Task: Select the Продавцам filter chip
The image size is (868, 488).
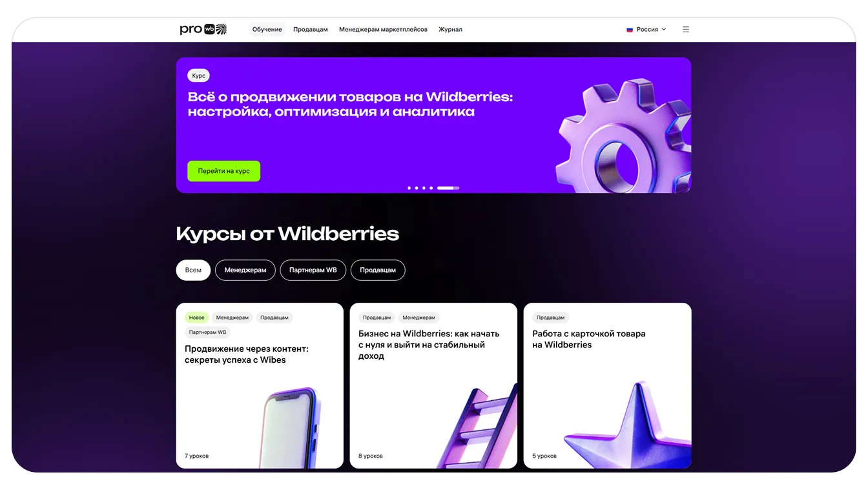Action: (x=378, y=270)
